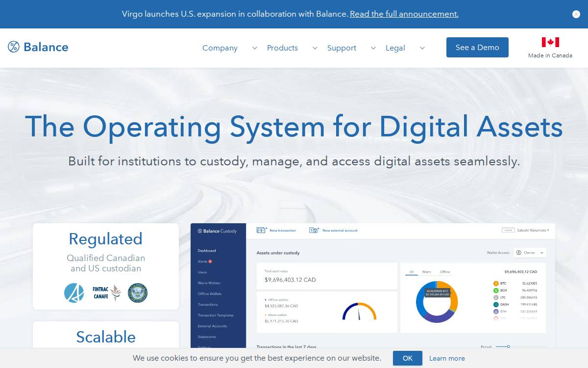Expand the Support menu chevron
This screenshot has height=368, width=588.
(x=373, y=48)
